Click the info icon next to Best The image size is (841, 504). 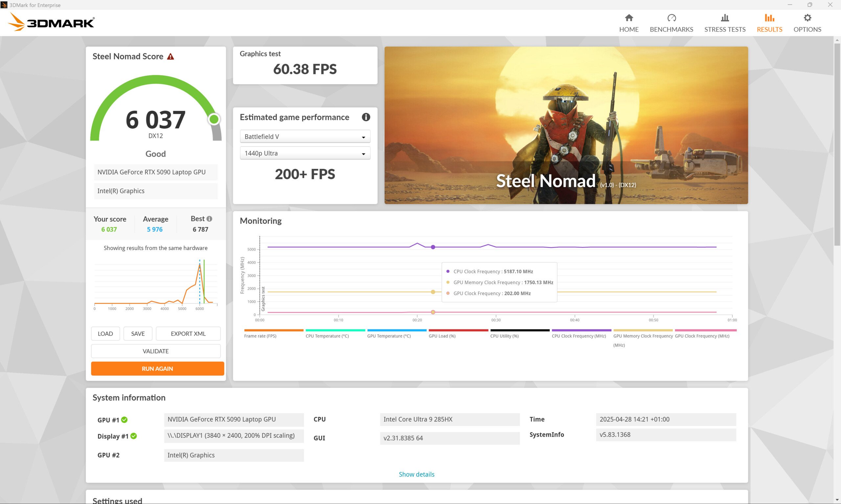tap(209, 219)
